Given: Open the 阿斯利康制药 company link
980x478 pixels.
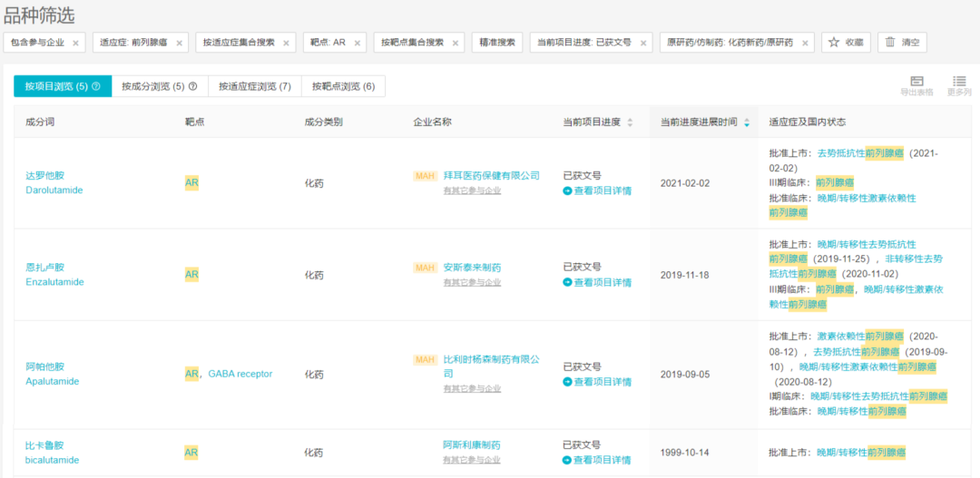Looking at the screenshot, I should coord(471,445).
